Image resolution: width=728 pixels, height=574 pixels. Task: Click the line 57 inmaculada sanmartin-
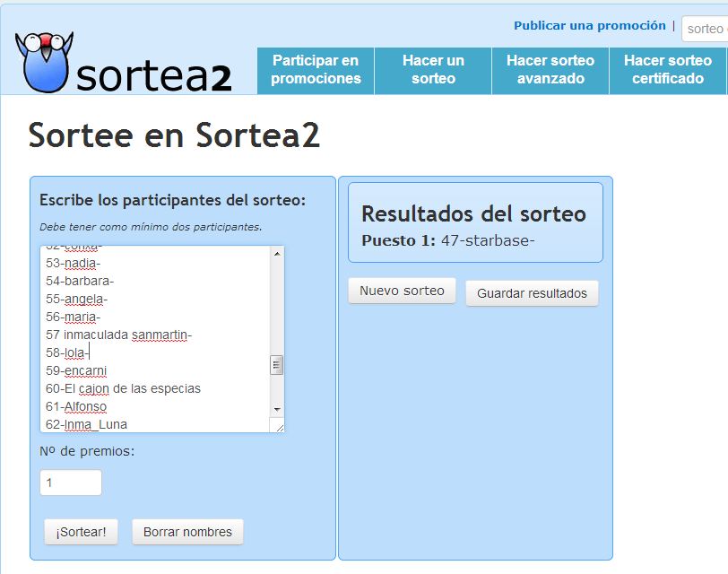point(119,335)
